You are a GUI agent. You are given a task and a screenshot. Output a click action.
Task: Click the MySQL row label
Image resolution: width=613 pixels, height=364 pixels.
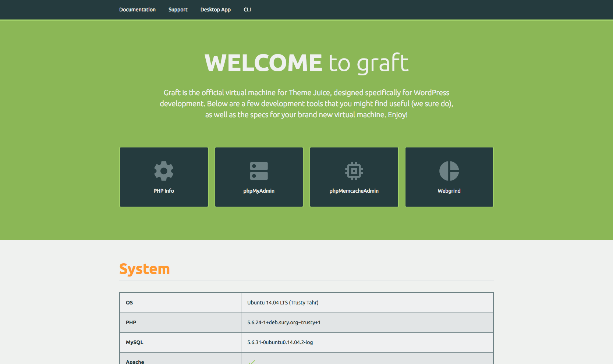pyautogui.click(x=135, y=342)
